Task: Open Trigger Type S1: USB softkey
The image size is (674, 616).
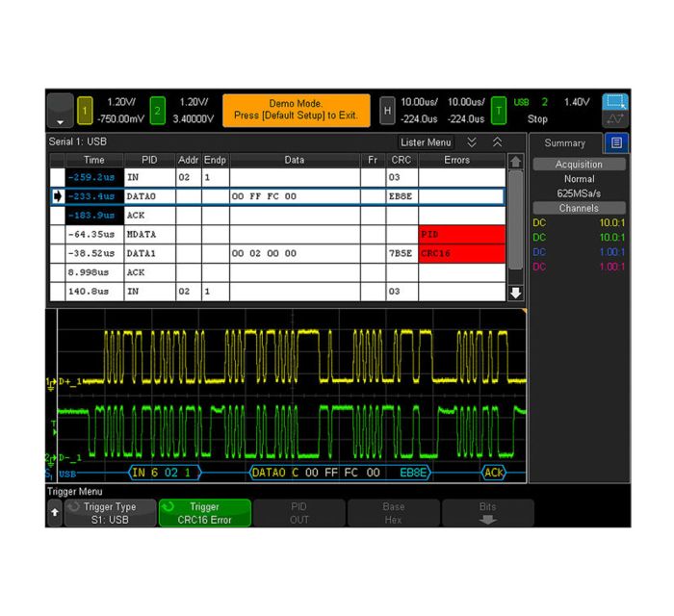Action: click(110, 513)
